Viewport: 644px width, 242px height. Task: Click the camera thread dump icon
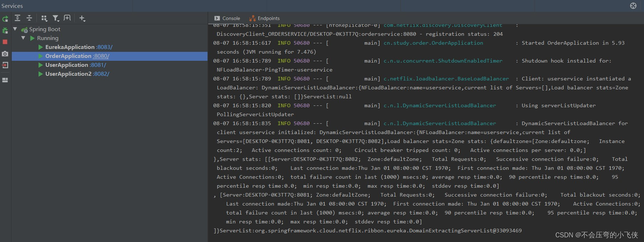tap(5, 54)
